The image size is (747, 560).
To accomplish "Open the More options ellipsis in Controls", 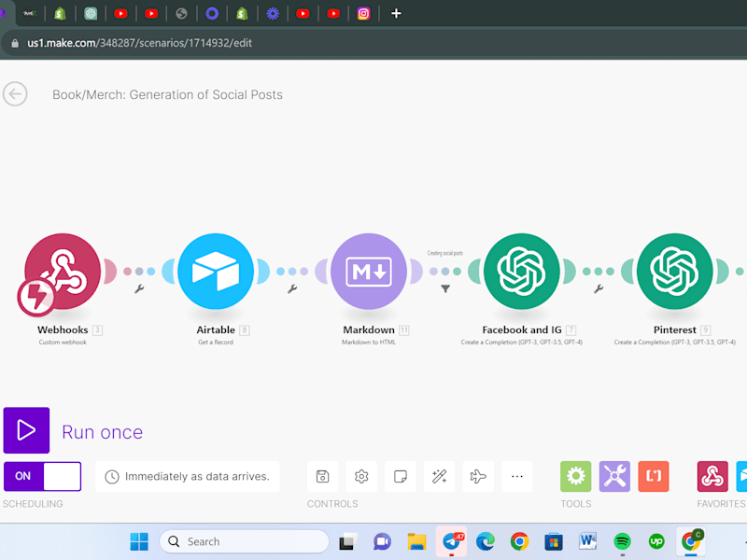I will click(x=517, y=476).
